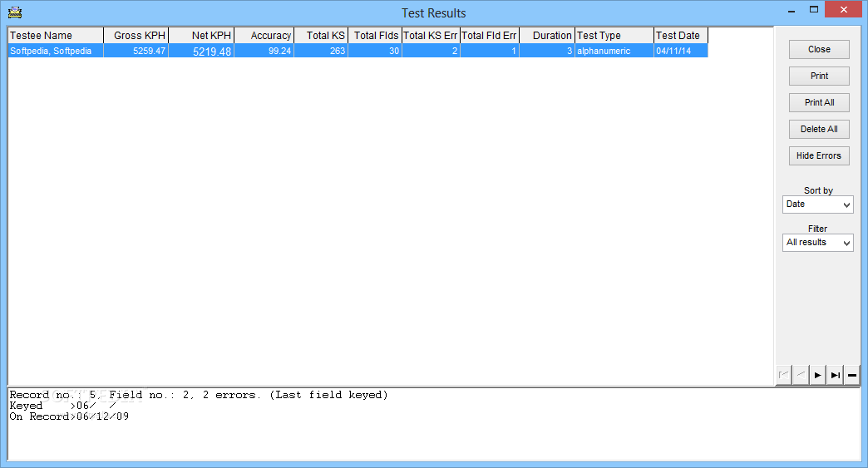
Task: Close the window with the red X
Action: point(843,9)
